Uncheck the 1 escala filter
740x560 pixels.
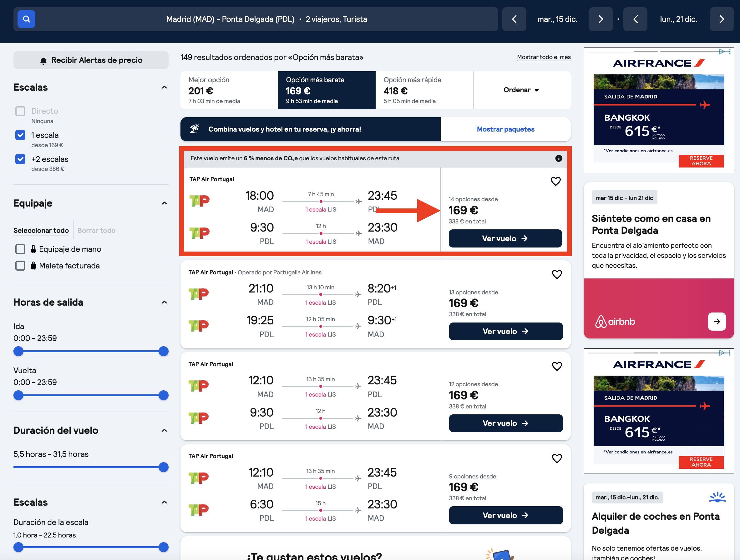click(x=20, y=135)
